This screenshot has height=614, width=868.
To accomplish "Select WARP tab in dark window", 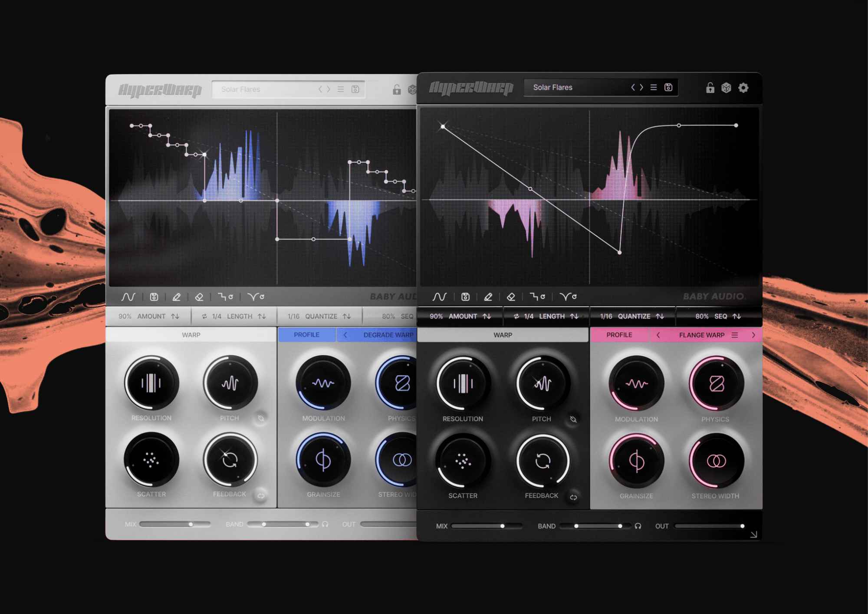I will click(x=503, y=335).
